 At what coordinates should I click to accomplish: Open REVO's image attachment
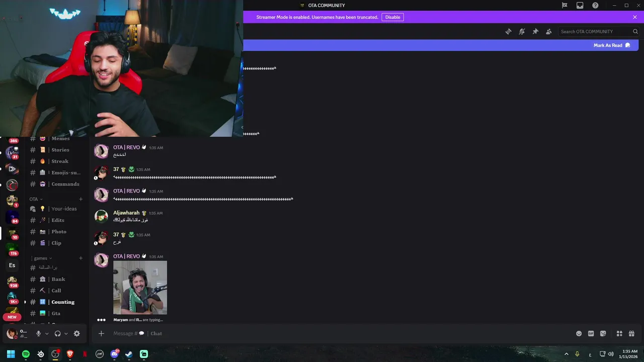click(x=140, y=288)
